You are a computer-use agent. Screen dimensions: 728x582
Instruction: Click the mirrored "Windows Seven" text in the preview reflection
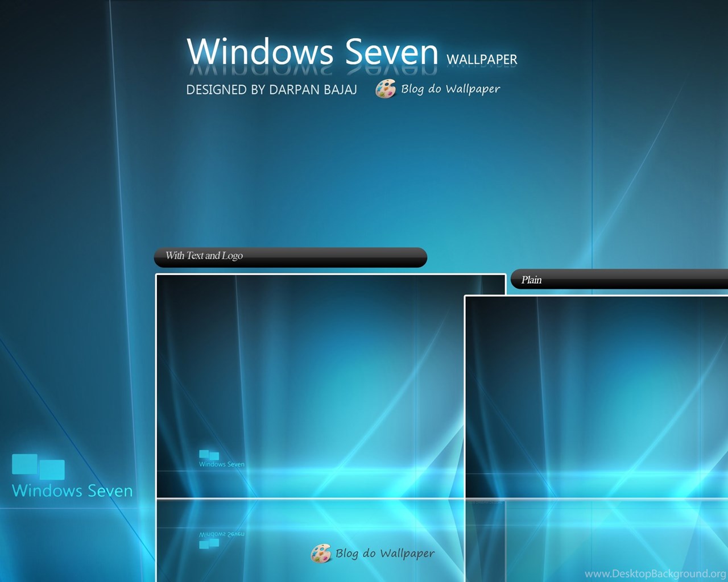[x=222, y=534]
